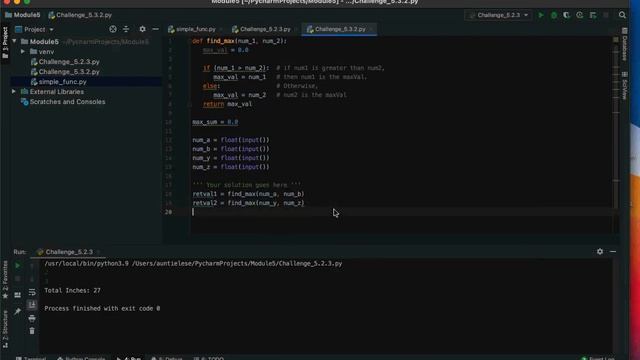Click the script path link in Run output
Screen dimensions: 640x360
tap(237, 264)
